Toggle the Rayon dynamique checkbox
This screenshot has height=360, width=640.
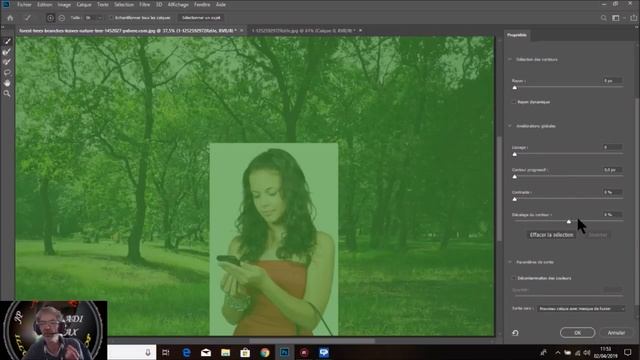[x=514, y=102]
